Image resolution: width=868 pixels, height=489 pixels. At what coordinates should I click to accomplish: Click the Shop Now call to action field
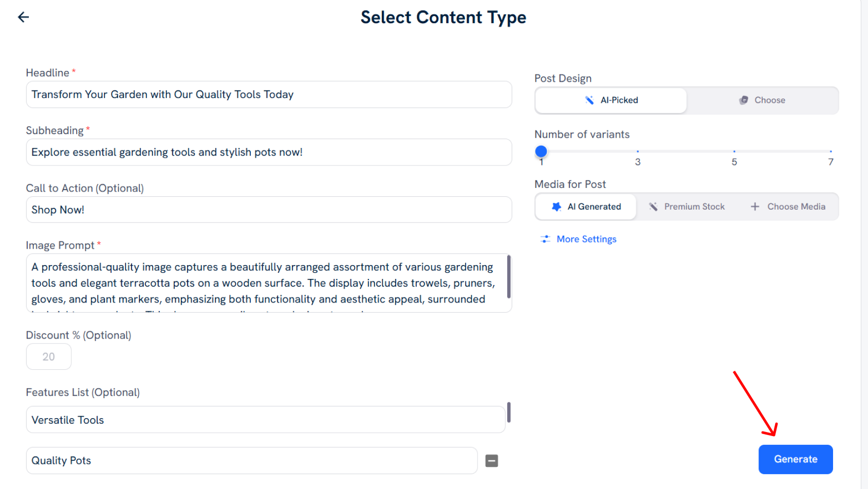pyautogui.click(x=268, y=210)
